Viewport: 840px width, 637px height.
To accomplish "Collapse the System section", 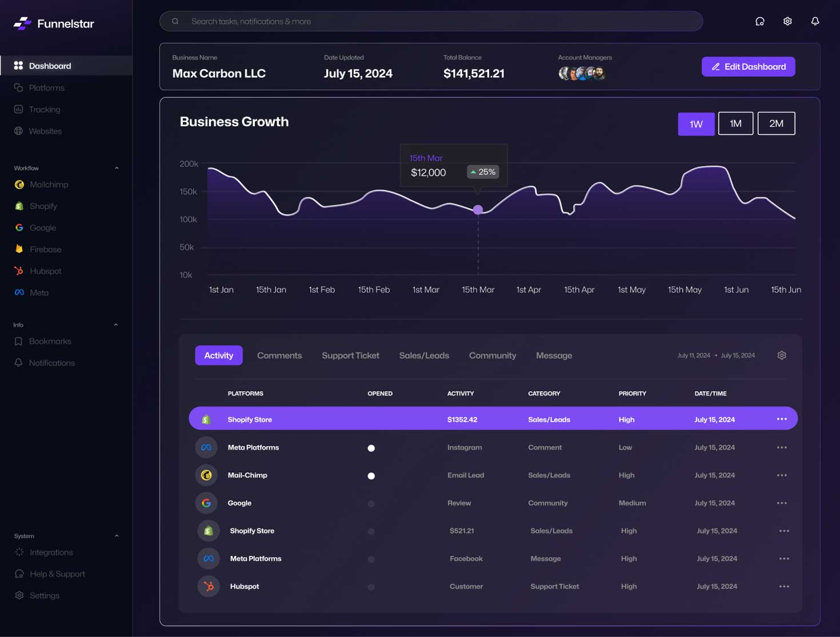I will (117, 536).
